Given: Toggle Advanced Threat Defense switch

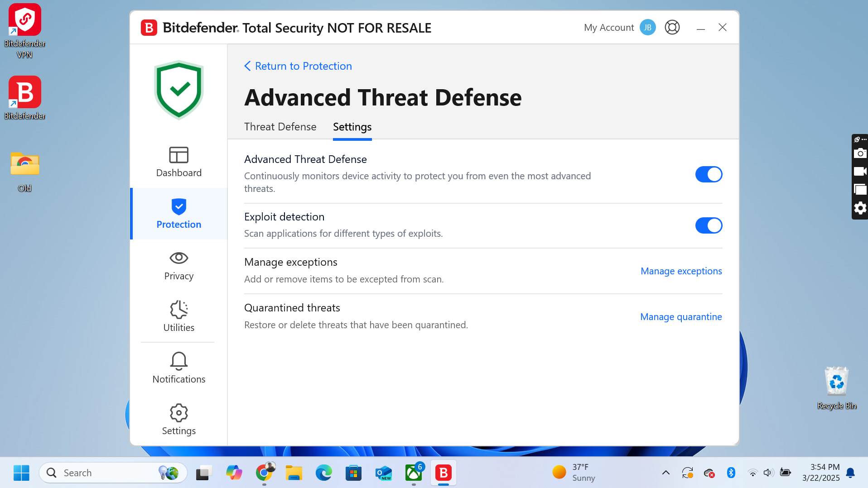Looking at the screenshot, I should coord(709,174).
